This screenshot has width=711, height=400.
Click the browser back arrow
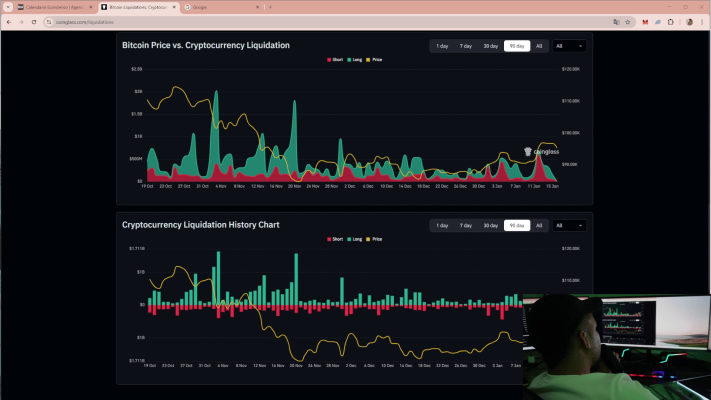pyautogui.click(x=9, y=21)
